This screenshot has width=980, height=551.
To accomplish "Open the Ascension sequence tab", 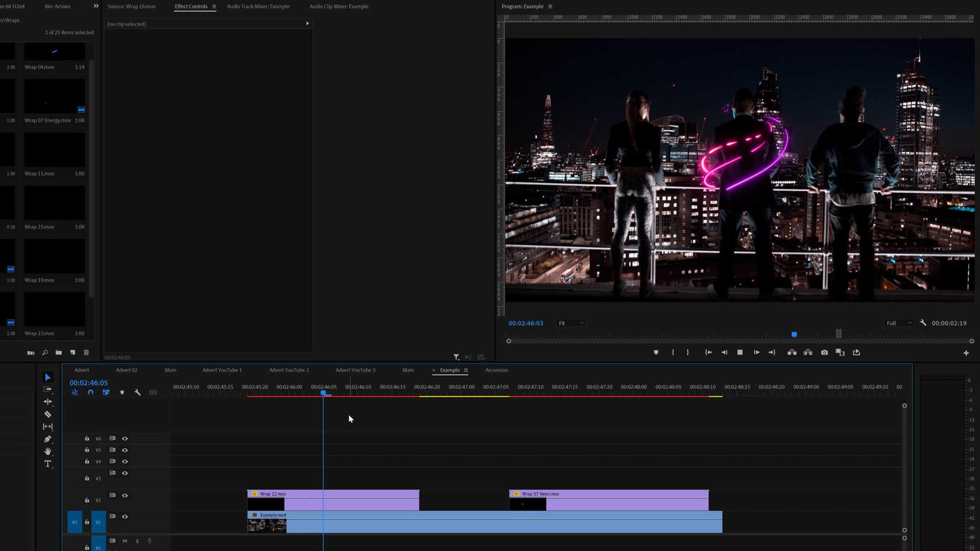I will click(497, 370).
